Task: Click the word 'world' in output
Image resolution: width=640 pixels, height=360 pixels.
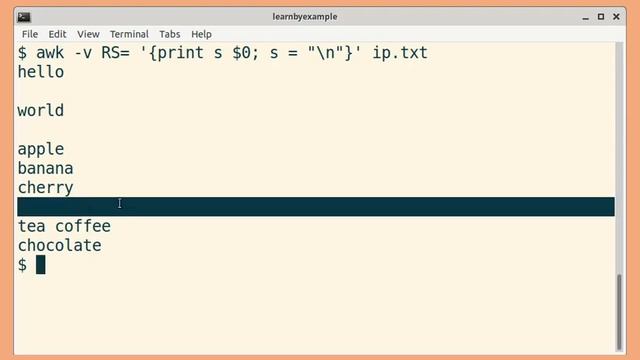Action: pos(41,110)
